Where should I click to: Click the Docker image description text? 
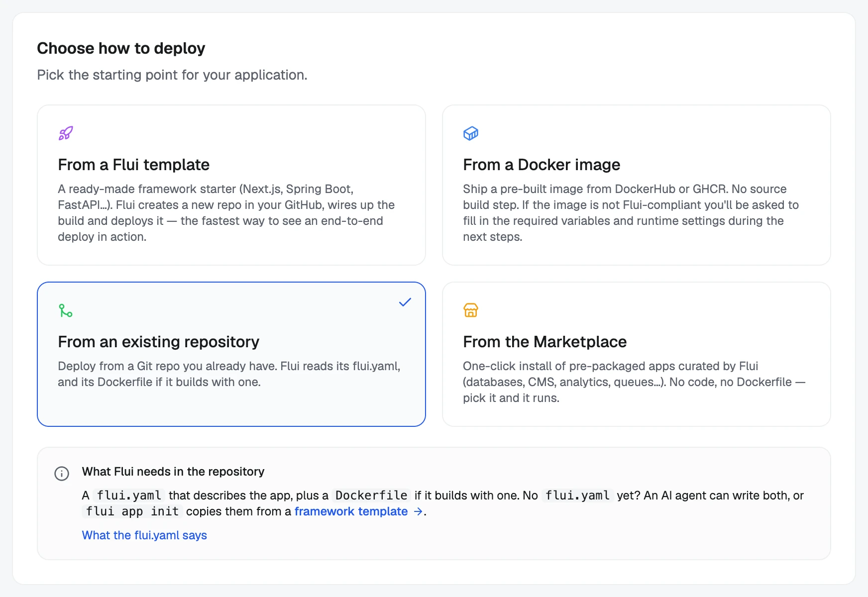coord(631,213)
